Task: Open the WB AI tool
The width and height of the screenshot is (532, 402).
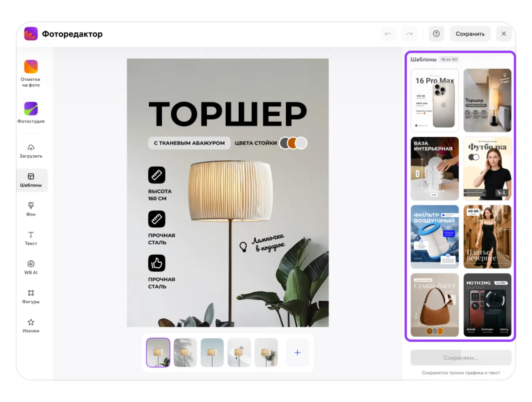Action: point(31,267)
